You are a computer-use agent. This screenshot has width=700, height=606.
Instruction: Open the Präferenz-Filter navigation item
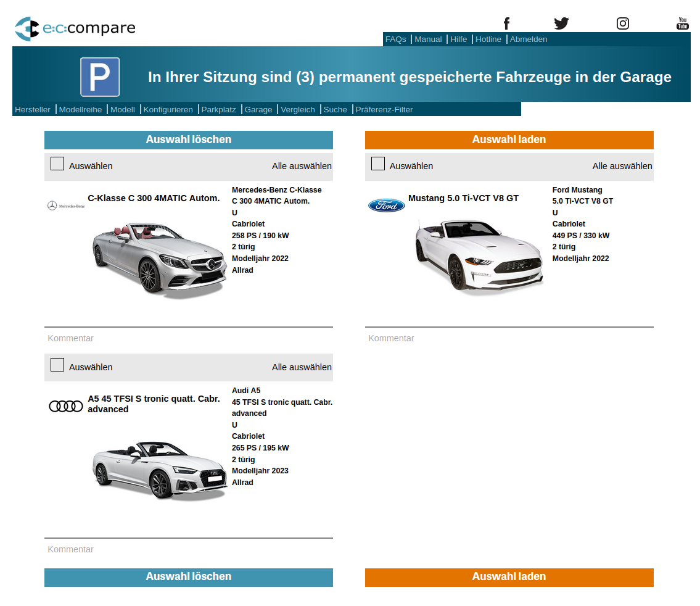coord(384,109)
